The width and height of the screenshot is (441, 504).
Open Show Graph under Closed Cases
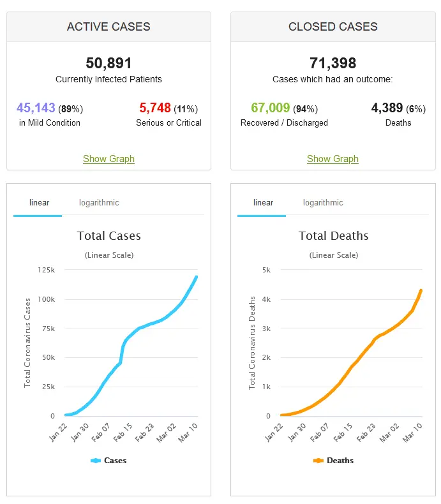[x=333, y=159]
